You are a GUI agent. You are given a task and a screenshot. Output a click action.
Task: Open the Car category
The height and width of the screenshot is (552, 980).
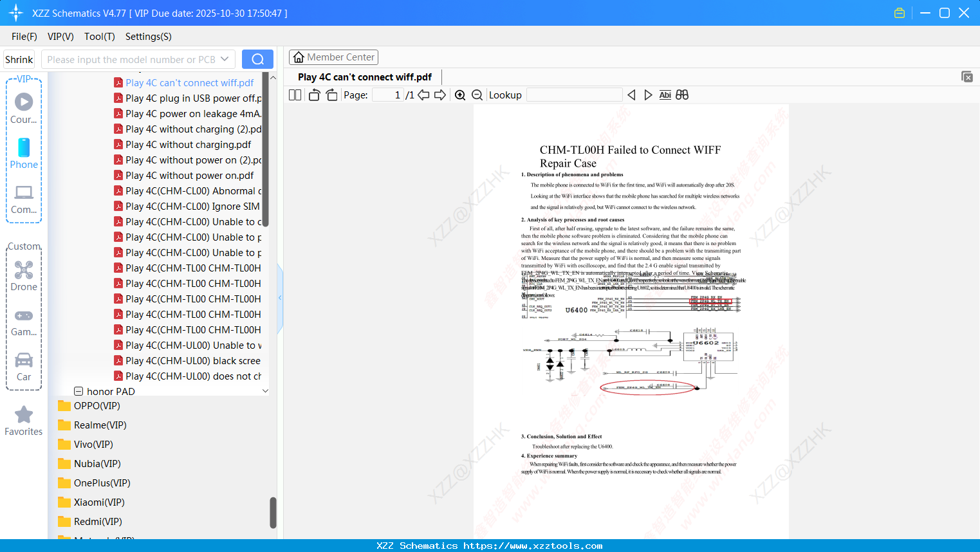[x=24, y=367]
